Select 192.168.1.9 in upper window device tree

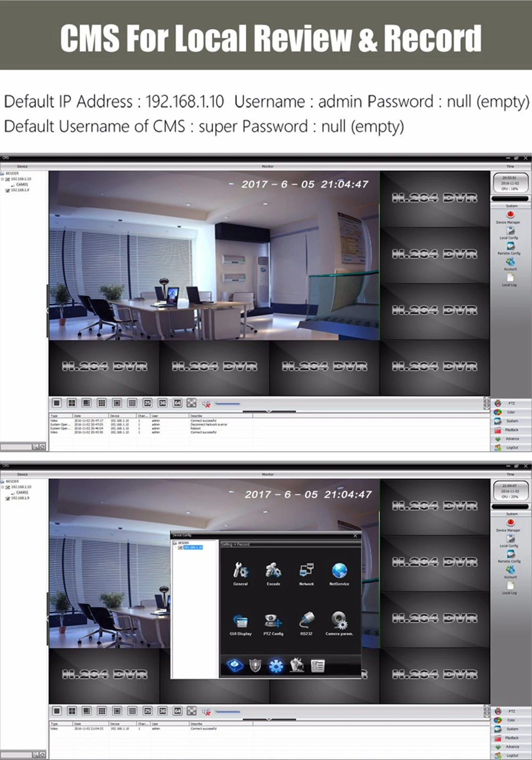[18, 190]
